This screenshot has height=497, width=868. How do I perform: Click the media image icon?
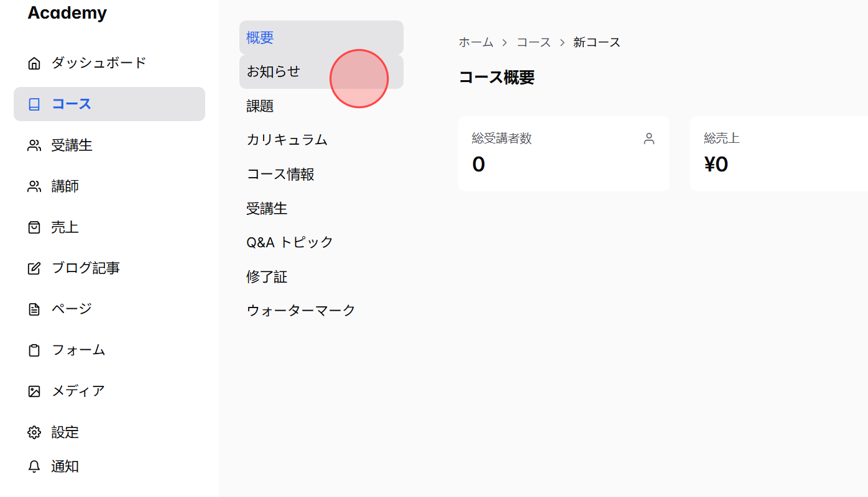pos(34,391)
